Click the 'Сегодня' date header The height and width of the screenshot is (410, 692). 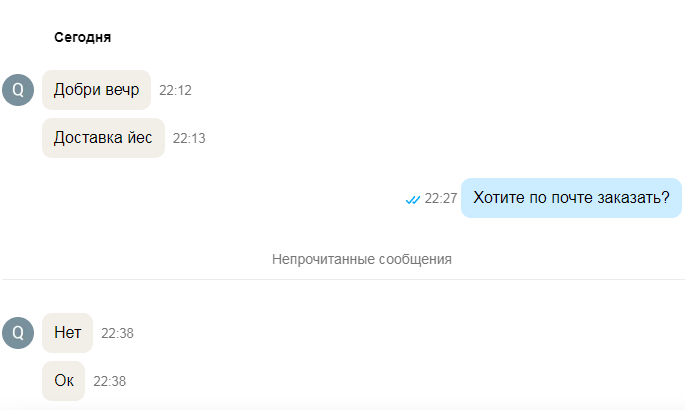click(83, 38)
